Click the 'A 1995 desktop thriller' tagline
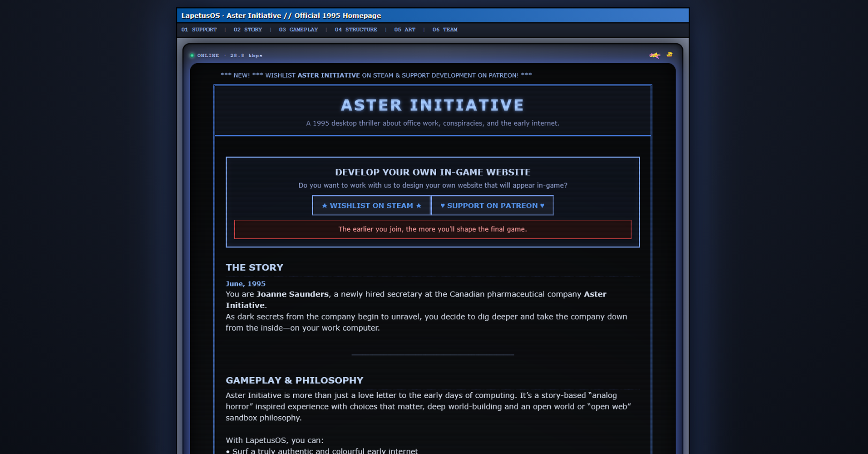This screenshot has width=868, height=454. pos(433,123)
